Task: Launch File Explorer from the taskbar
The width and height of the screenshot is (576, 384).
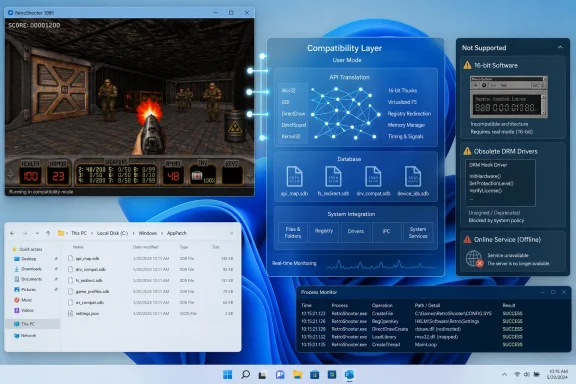Action: coord(297,374)
